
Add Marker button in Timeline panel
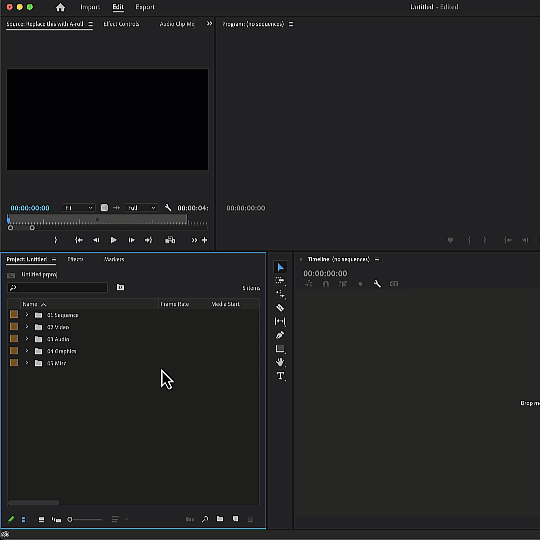coord(360,284)
